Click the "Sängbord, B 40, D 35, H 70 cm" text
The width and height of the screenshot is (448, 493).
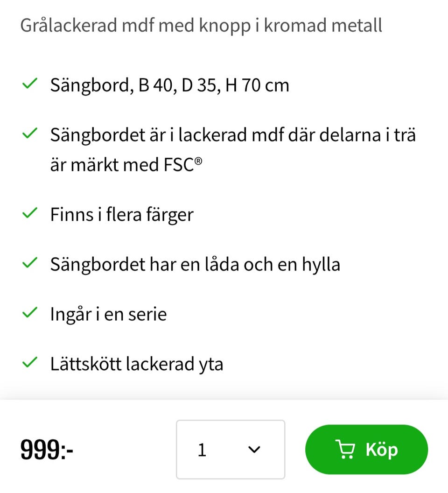(x=169, y=85)
